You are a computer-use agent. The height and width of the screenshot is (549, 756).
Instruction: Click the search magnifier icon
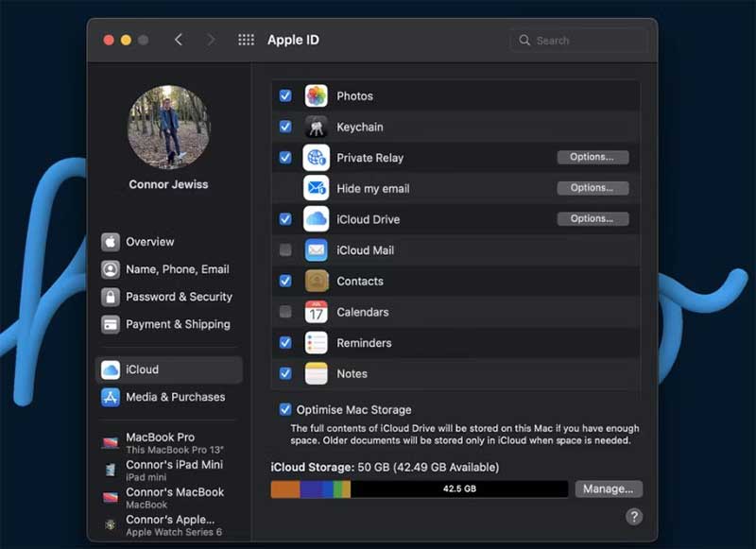pyautogui.click(x=524, y=41)
